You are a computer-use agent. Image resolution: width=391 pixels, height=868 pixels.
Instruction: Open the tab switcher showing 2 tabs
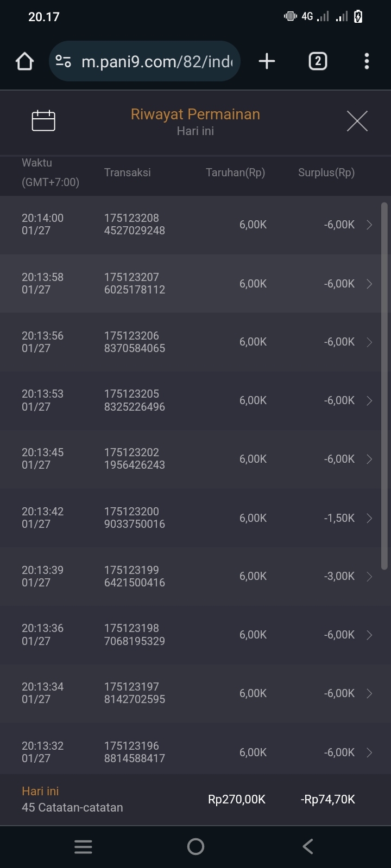318,61
